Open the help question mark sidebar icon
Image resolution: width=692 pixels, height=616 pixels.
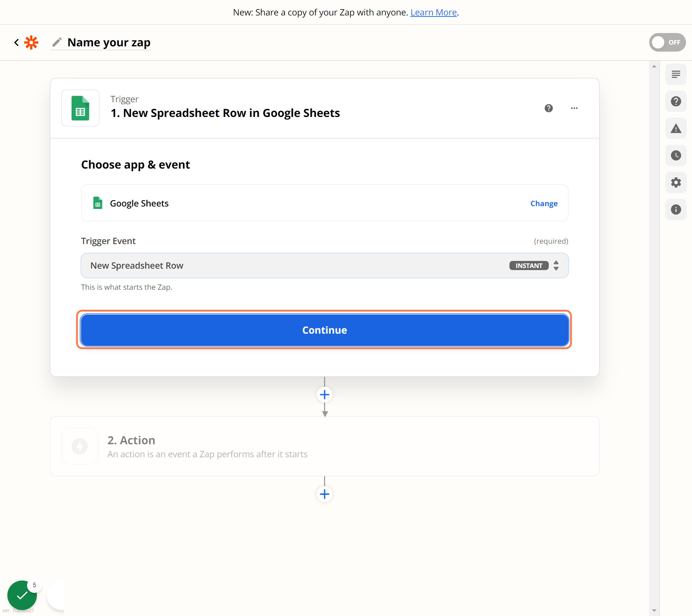click(x=676, y=101)
